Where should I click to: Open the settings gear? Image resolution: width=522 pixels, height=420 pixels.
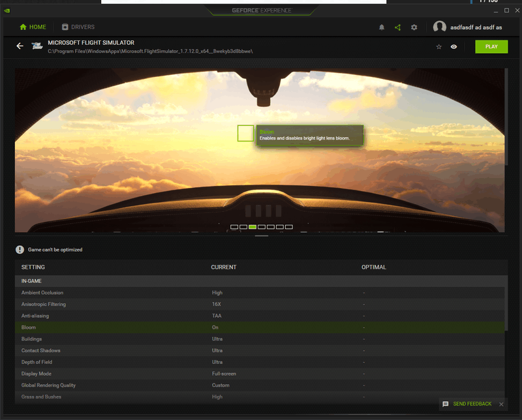tap(414, 27)
